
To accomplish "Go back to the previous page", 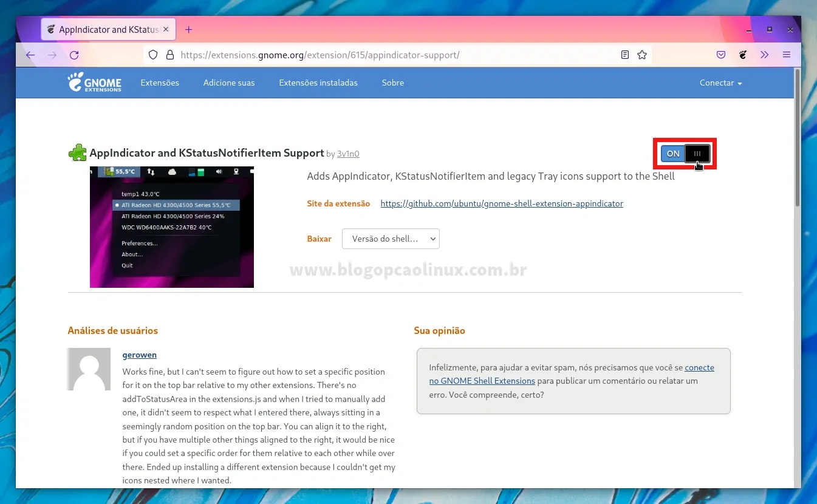I will coord(30,55).
